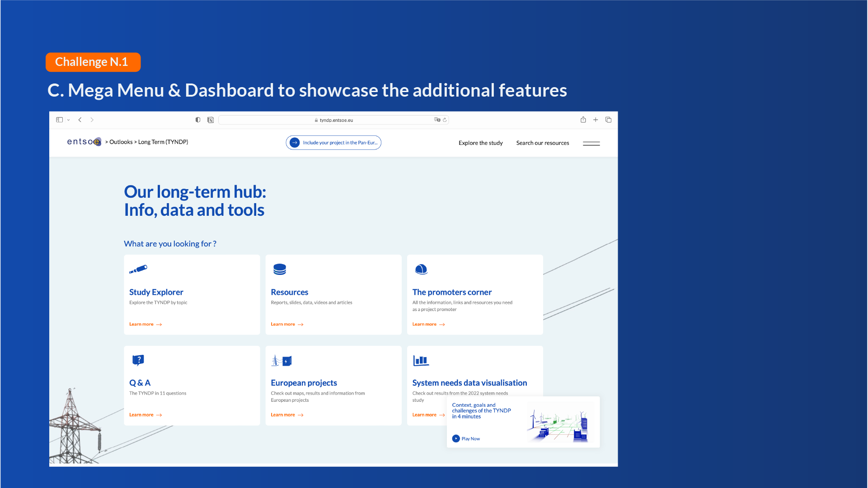Show the tab overview icon
The height and width of the screenshot is (488, 868).
(609, 120)
